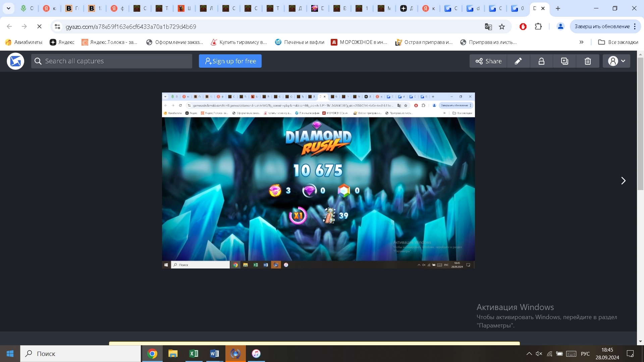Open the Extensions puzzle icon
This screenshot has height=362, width=644.
click(538, 26)
